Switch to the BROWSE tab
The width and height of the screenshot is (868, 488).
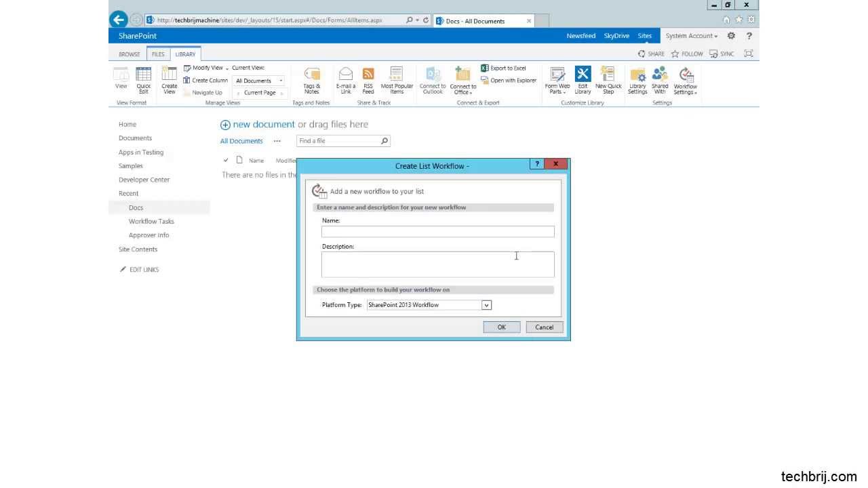(129, 54)
